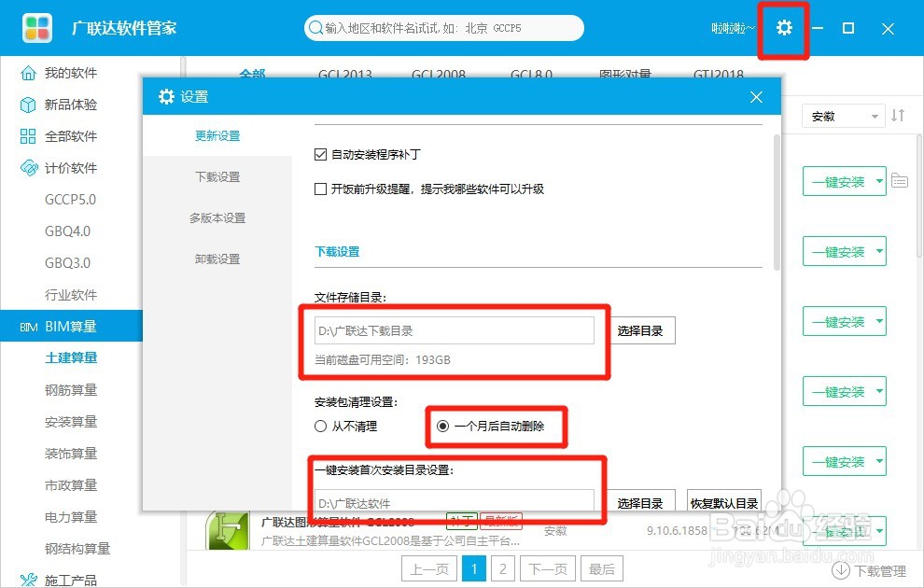Expand second 一键安装 dropdown arrow
This screenshot has width=924, height=588.
(879, 252)
